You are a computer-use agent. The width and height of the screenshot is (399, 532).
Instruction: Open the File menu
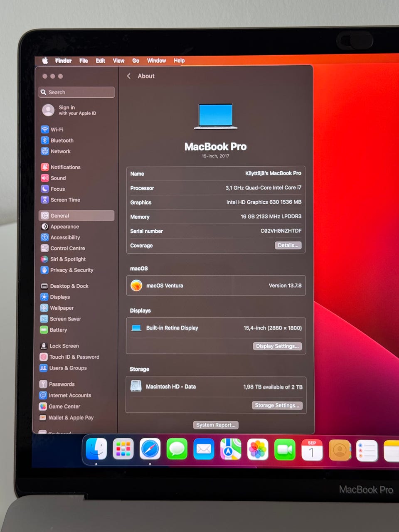click(84, 61)
